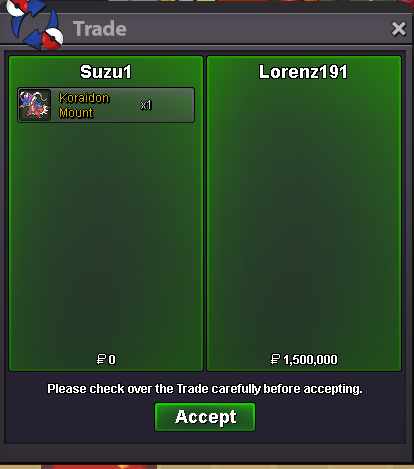Image resolution: width=414 pixels, height=469 pixels.
Task: Click the Pokeball trade arrows icon
Action: 34,24
